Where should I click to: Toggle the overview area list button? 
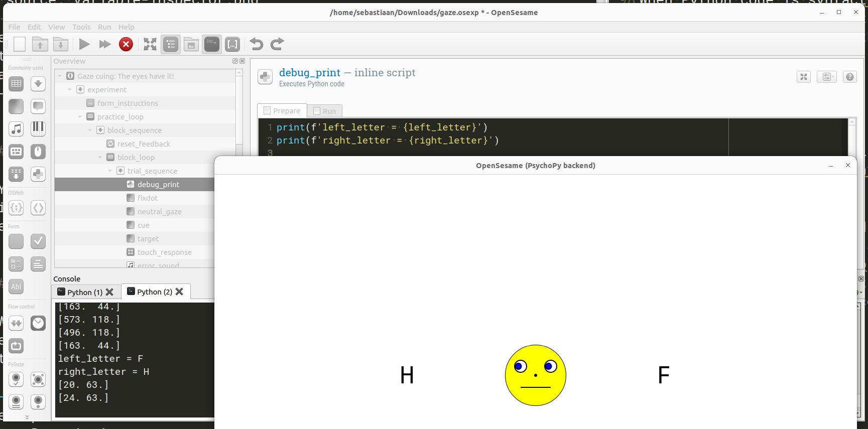[171, 45]
